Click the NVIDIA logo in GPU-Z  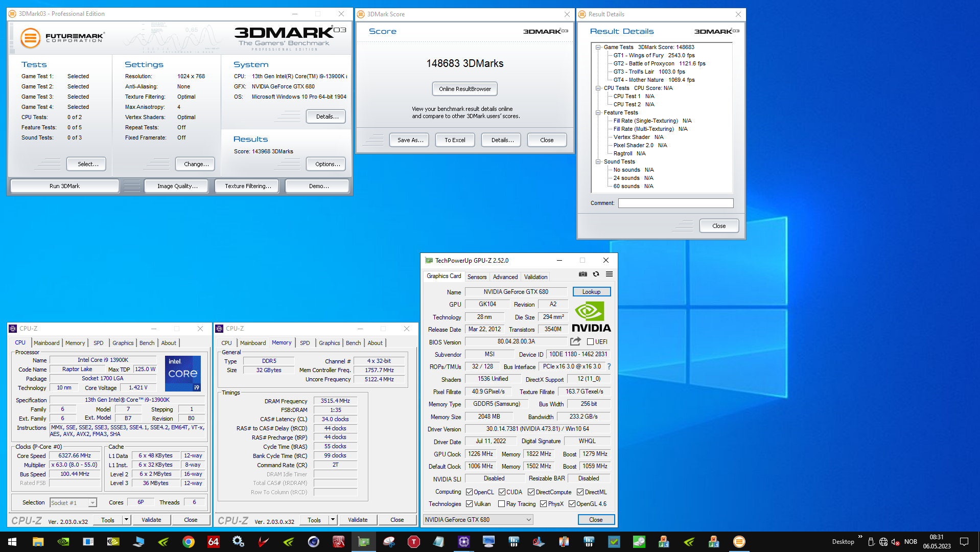pos(591,317)
